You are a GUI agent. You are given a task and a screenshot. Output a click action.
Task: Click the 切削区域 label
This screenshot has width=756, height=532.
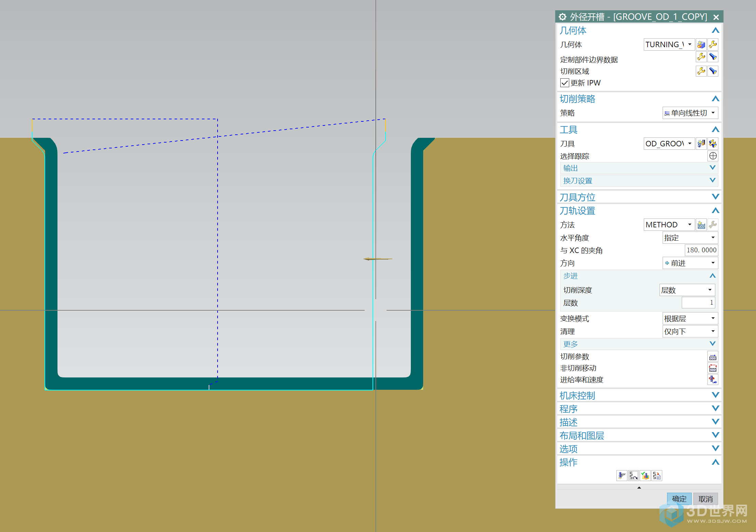click(575, 71)
